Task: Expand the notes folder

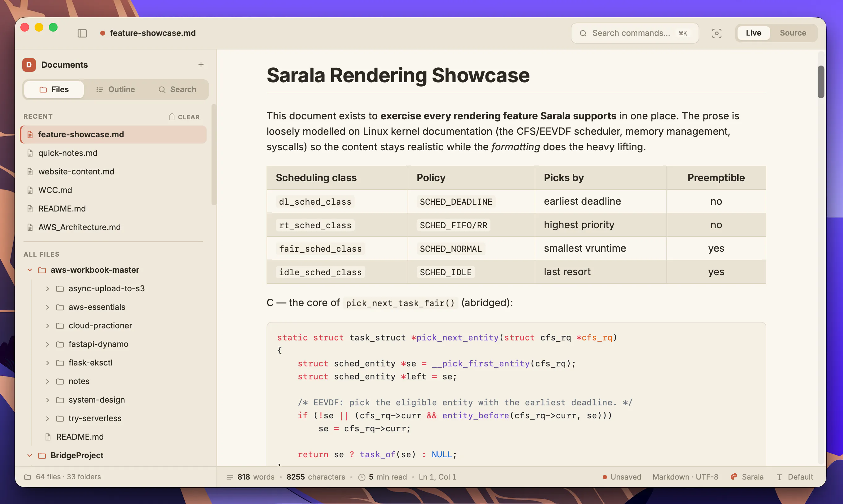Action: [x=48, y=381]
